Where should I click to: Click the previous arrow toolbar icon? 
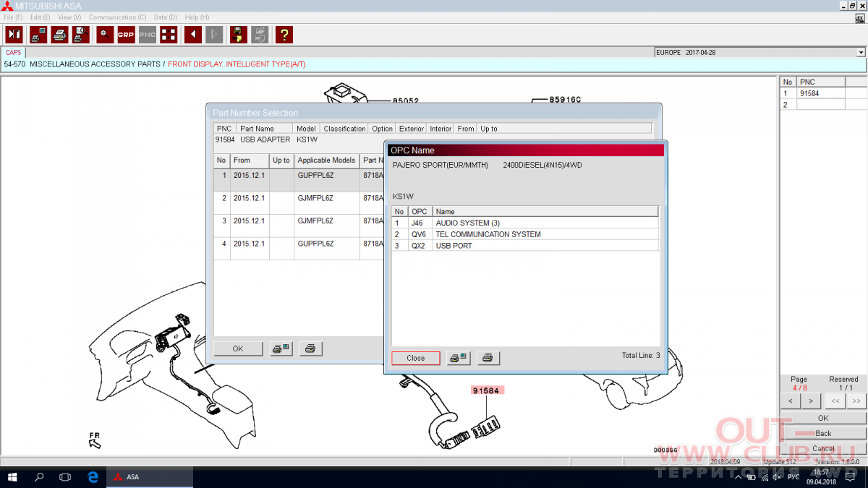tap(192, 34)
